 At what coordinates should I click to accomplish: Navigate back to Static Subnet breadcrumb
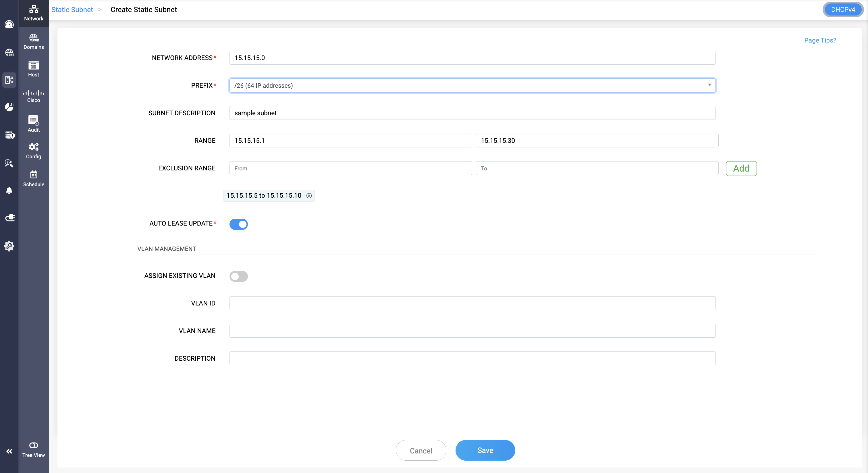72,9
